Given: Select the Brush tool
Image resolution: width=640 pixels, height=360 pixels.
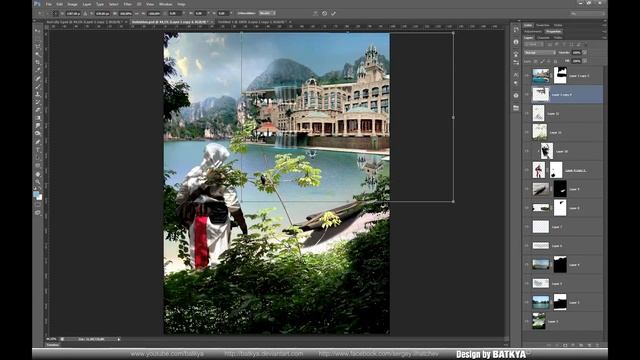Looking at the screenshot, I should [38, 87].
